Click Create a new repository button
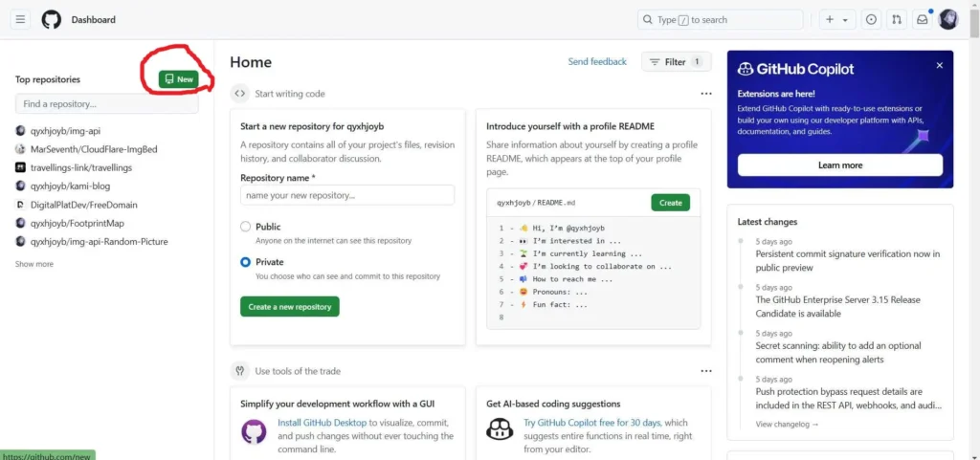 coord(289,307)
